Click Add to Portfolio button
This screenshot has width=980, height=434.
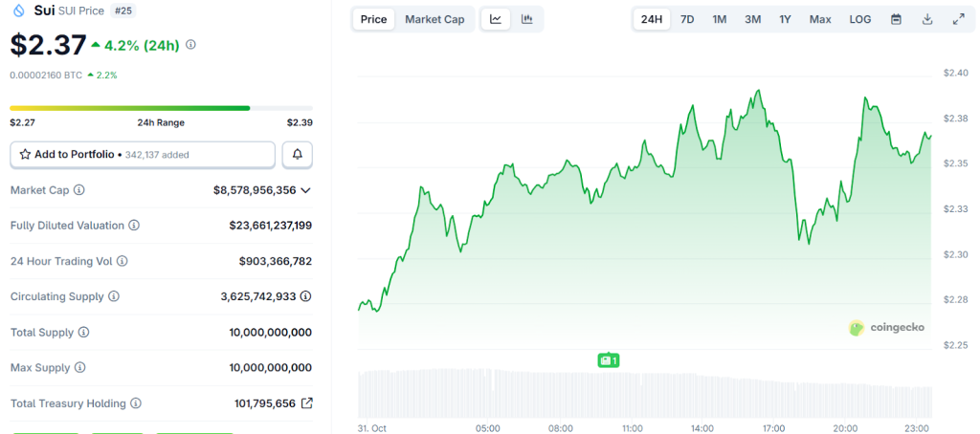(143, 154)
